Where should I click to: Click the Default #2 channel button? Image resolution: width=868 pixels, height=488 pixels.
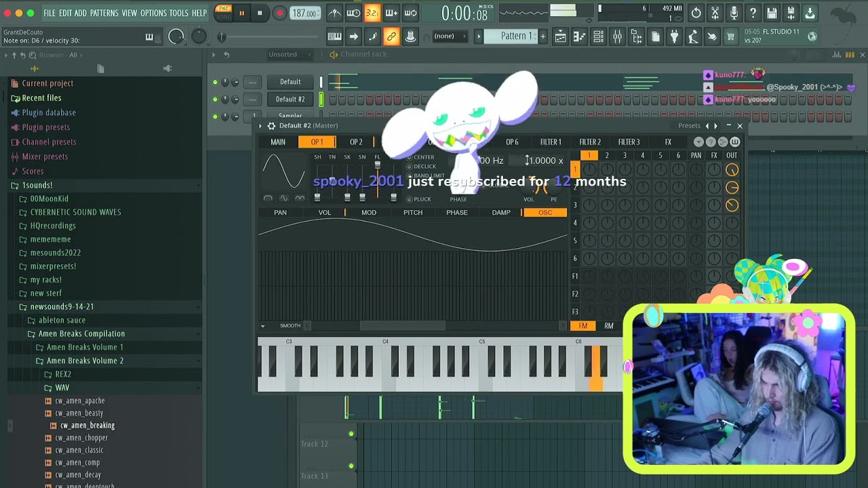[290, 99]
